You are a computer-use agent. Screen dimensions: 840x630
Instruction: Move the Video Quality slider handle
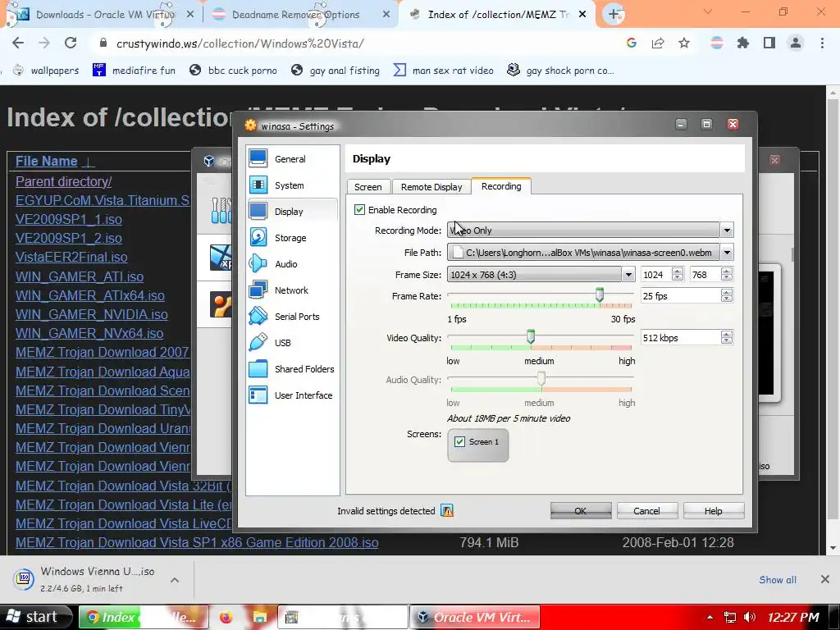[x=531, y=336]
